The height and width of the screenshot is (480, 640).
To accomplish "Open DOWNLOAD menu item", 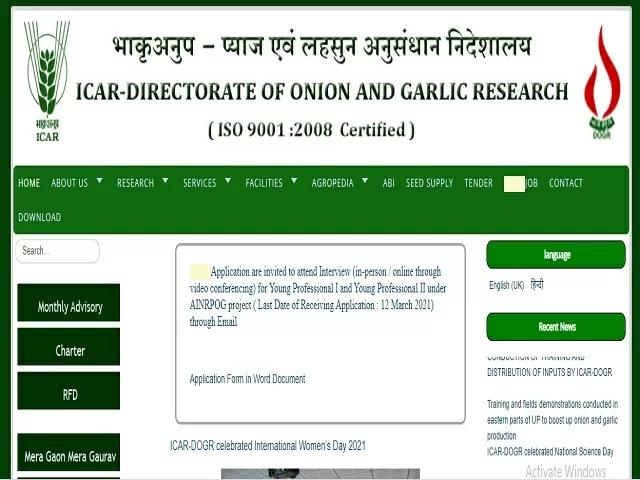I will click(40, 217).
